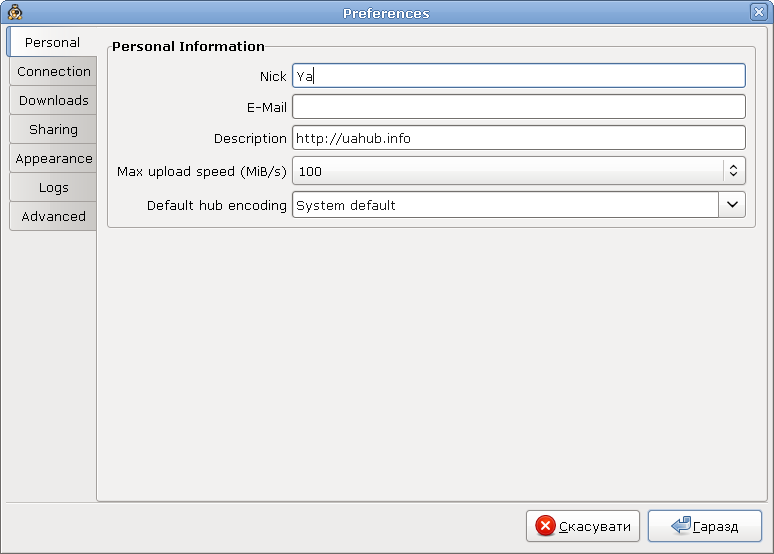Image resolution: width=774 pixels, height=554 pixels.
Task: Close the Preferences window
Action: click(759, 12)
